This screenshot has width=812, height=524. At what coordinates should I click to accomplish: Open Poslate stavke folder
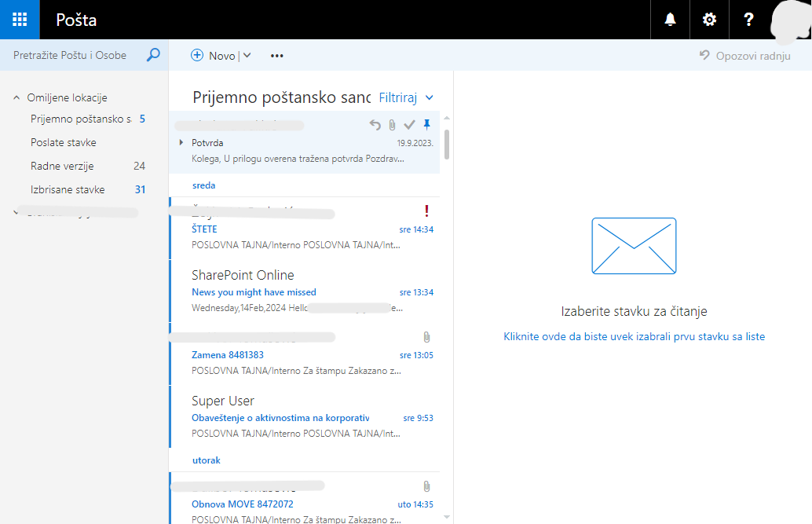63,142
